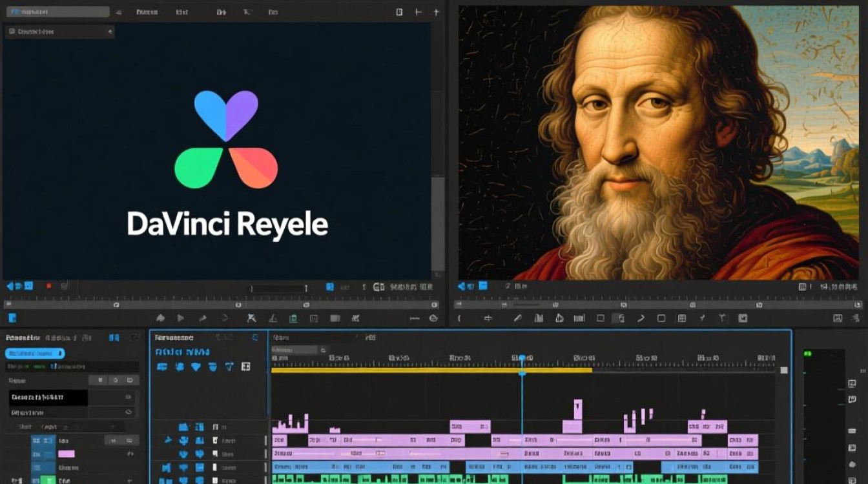The width and height of the screenshot is (868, 484).
Task: Click the blue arrow beside the track headers
Action: point(169,440)
